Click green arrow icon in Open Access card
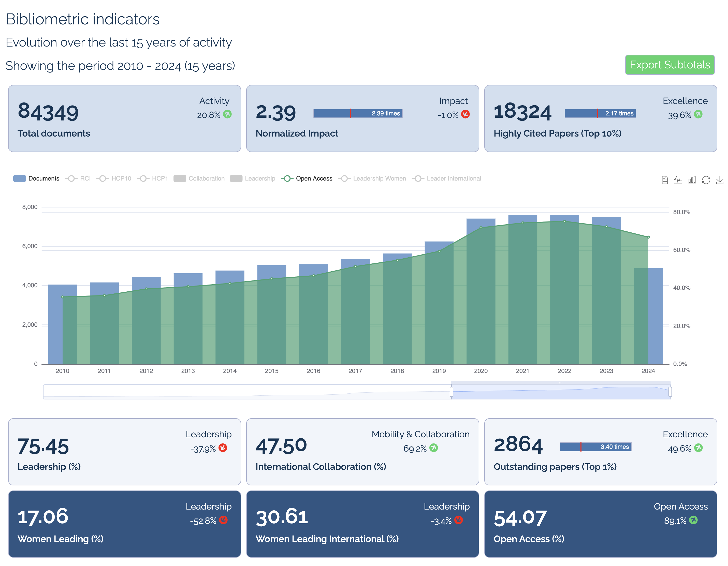The height and width of the screenshot is (566, 728). (x=693, y=520)
